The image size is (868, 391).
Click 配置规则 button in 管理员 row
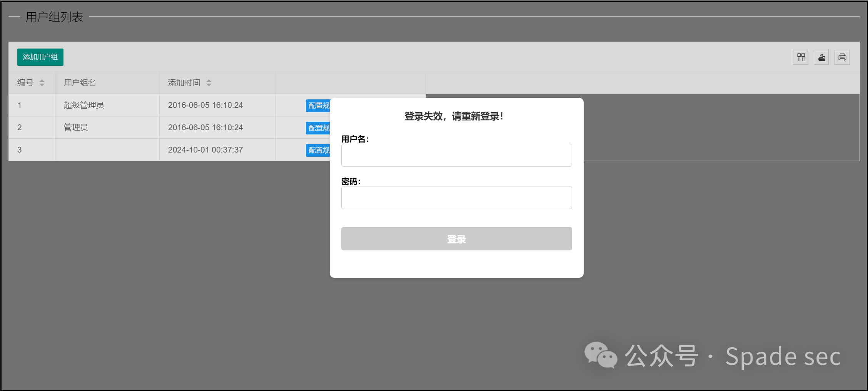pos(318,128)
